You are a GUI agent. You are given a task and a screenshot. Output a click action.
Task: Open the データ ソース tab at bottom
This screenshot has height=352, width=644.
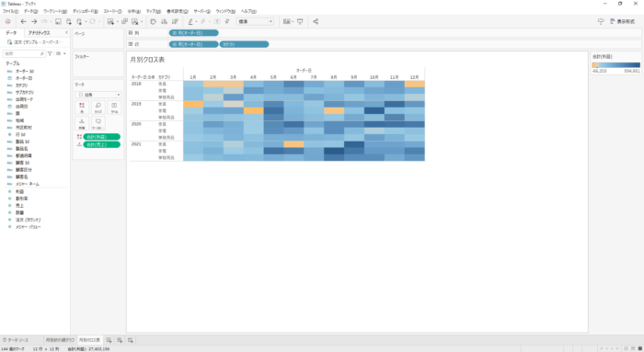[16, 340]
